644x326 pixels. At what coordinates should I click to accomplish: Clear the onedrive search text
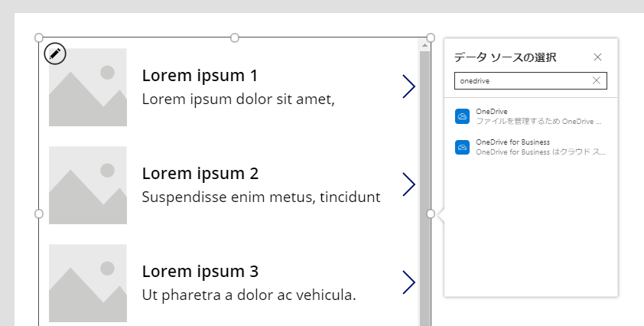click(x=597, y=80)
